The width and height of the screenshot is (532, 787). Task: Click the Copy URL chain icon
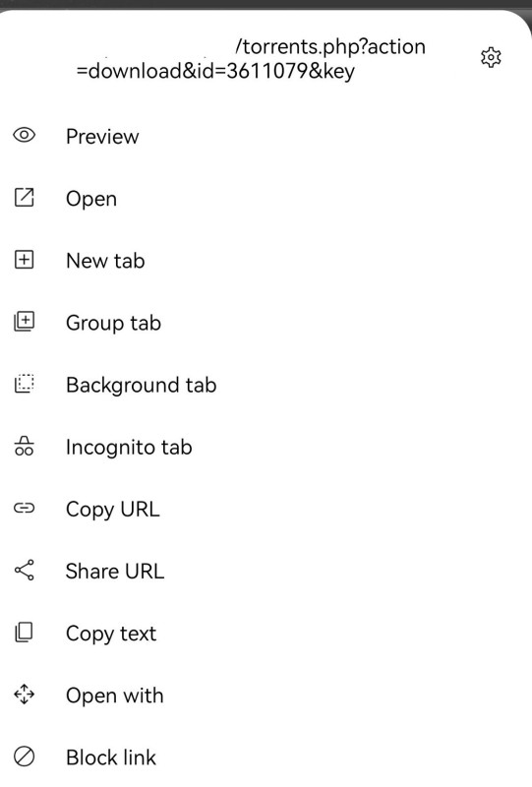(x=24, y=508)
